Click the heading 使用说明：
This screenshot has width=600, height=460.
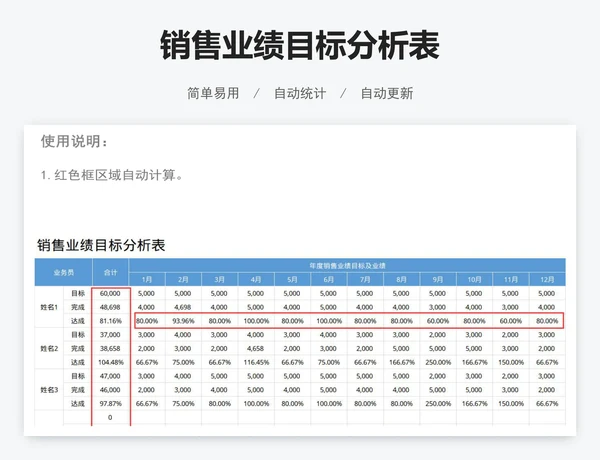[x=75, y=141]
